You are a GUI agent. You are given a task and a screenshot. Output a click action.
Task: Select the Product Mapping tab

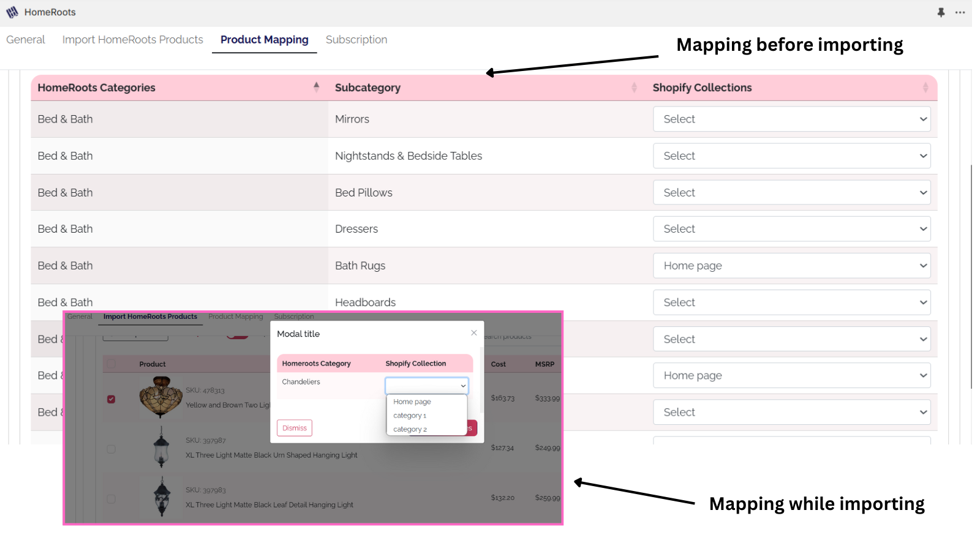pos(265,40)
